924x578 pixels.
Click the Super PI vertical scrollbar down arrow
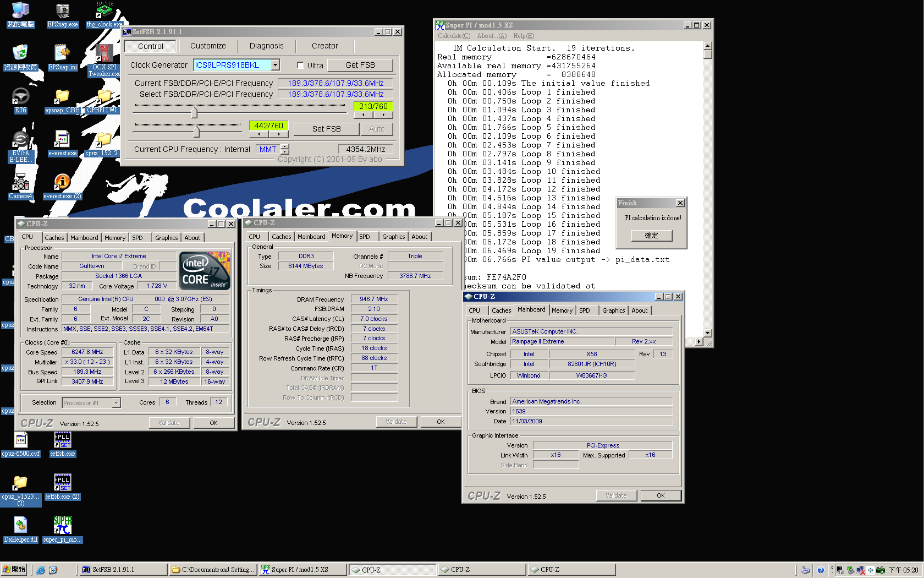coord(708,333)
